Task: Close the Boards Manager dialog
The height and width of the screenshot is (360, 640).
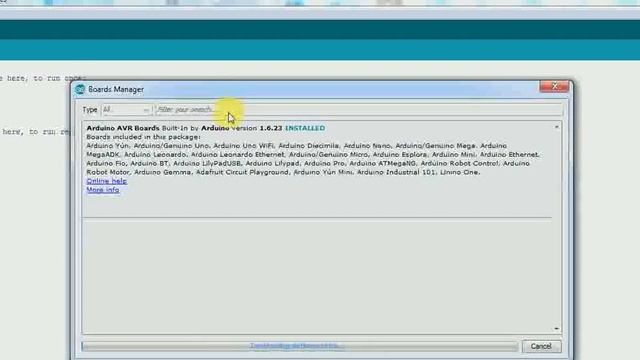Action: pyautogui.click(x=554, y=86)
